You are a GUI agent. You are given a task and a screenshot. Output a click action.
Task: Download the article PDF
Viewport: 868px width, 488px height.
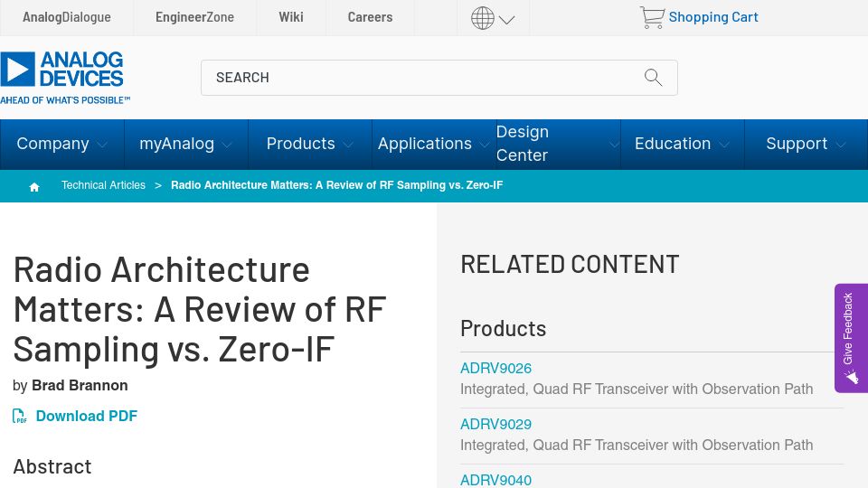(x=87, y=416)
